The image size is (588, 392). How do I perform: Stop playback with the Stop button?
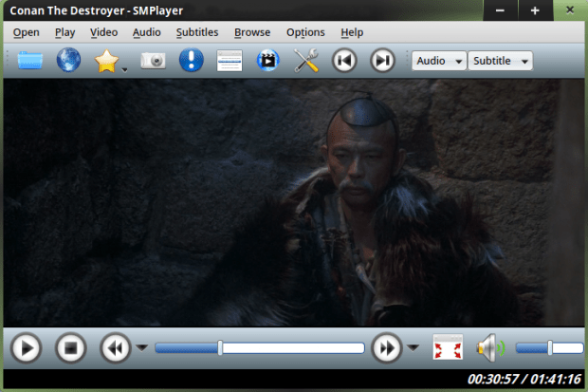click(x=71, y=348)
